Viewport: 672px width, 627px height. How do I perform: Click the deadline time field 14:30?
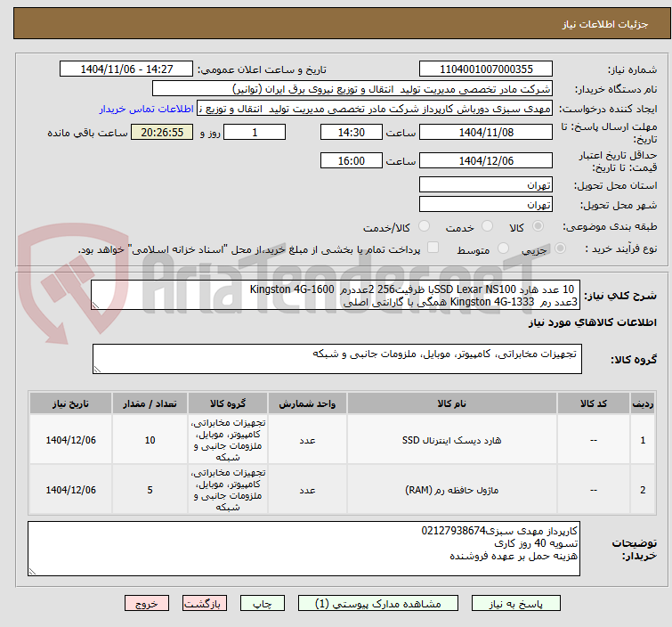click(351, 132)
